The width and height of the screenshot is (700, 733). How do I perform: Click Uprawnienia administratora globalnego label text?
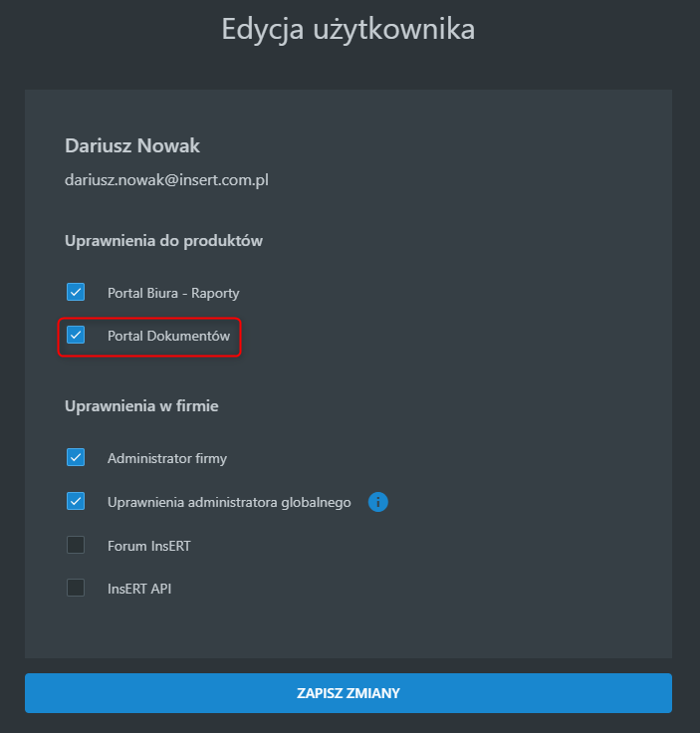(229, 502)
